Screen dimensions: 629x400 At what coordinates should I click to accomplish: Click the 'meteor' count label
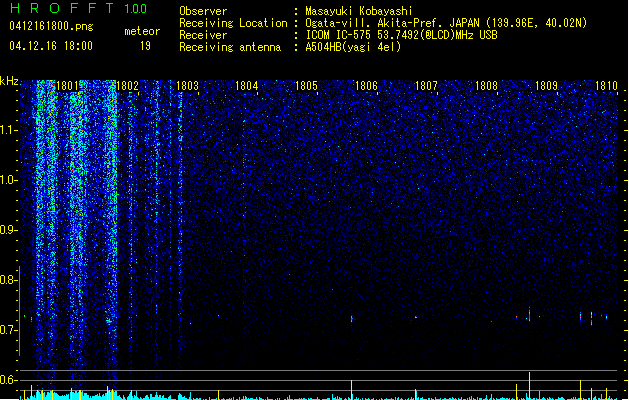click(142, 31)
